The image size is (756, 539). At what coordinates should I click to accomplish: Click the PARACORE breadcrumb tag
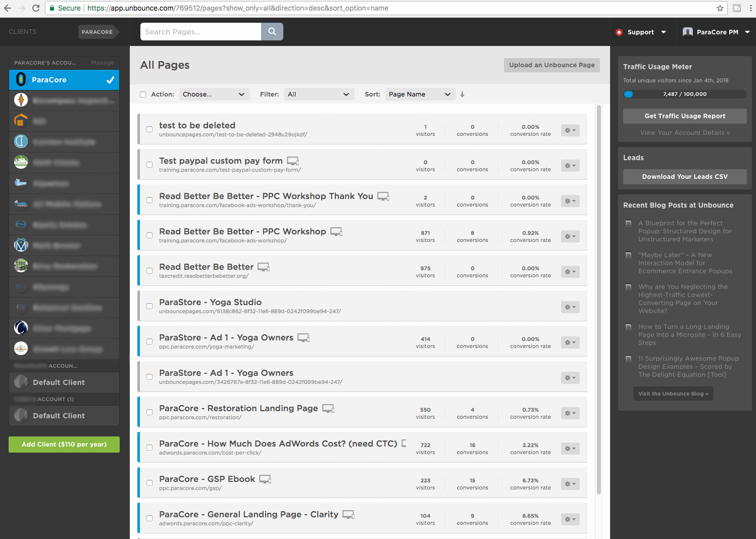98,32
